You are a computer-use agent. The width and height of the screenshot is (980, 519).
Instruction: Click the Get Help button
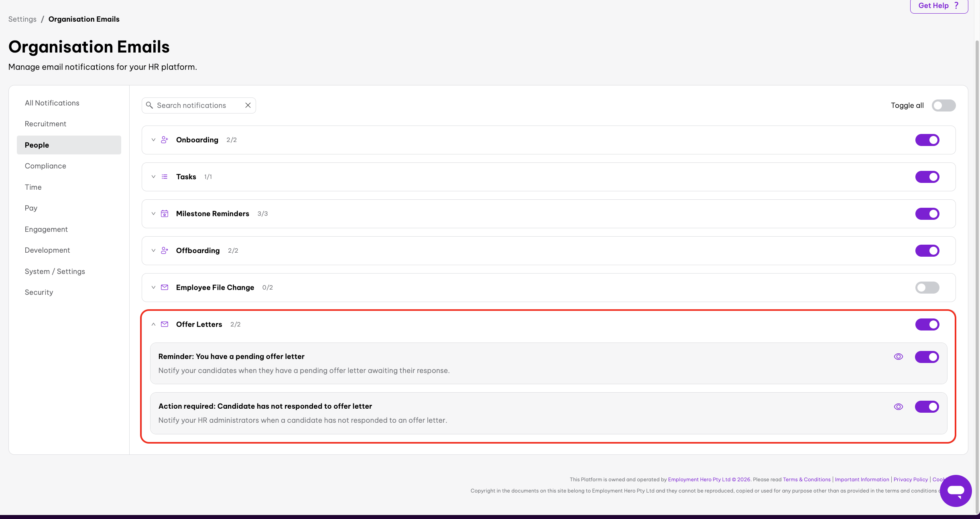(939, 6)
